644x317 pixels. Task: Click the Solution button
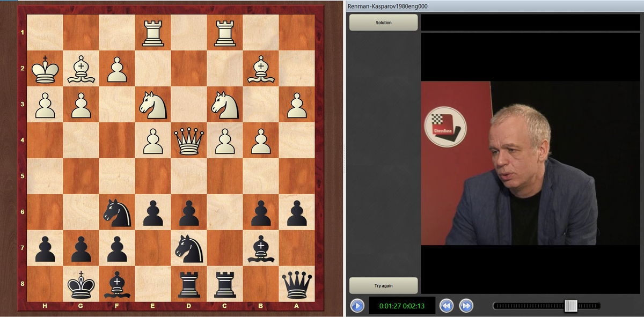[383, 23]
